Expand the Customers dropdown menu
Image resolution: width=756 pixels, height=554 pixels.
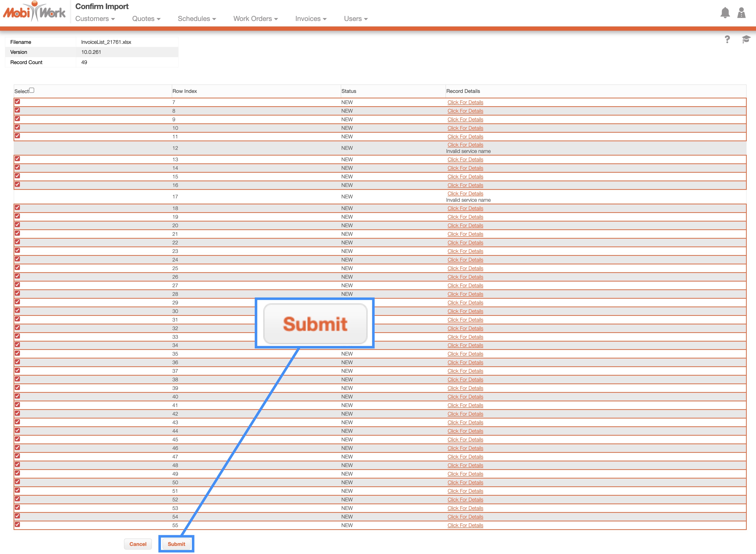pyautogui.click(x=95, y=19)
